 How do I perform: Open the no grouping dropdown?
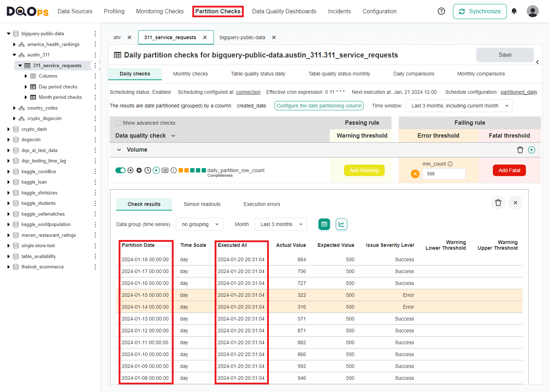tap(199, 224)
